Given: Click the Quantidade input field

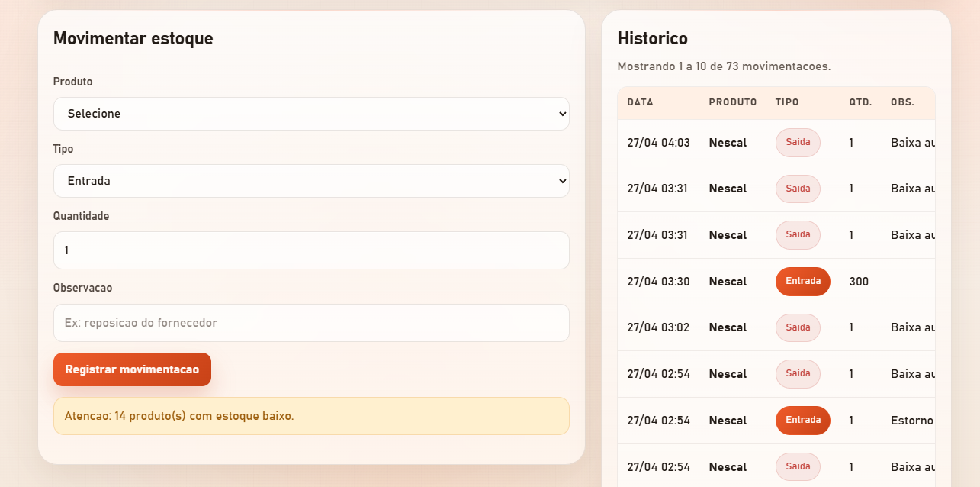Looking at the screenshot, I should click(x=311, y=250).
